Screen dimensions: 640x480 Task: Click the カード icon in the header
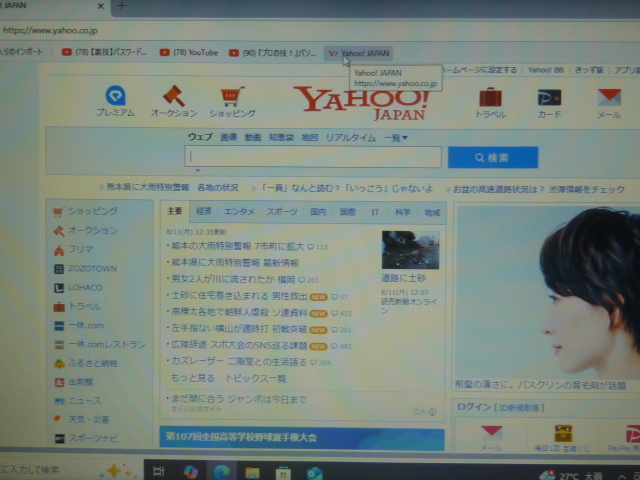pyautogui.click(x=549, y=99)
